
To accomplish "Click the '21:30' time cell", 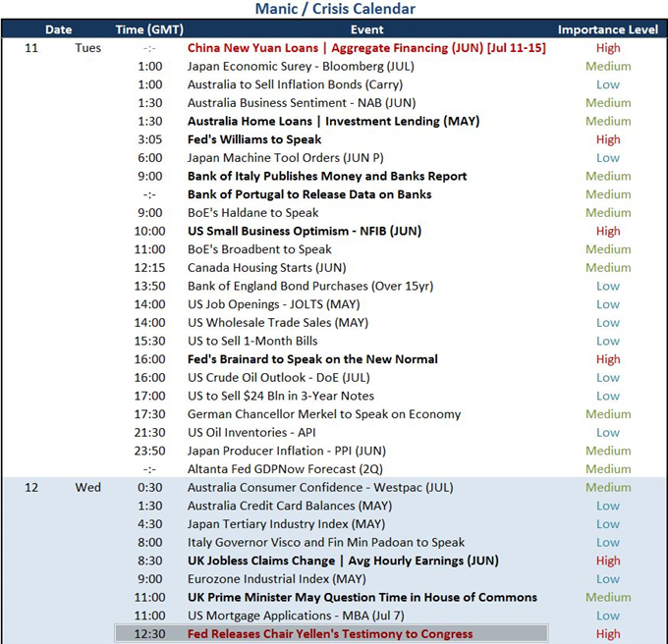I will (x=149, y=433).
